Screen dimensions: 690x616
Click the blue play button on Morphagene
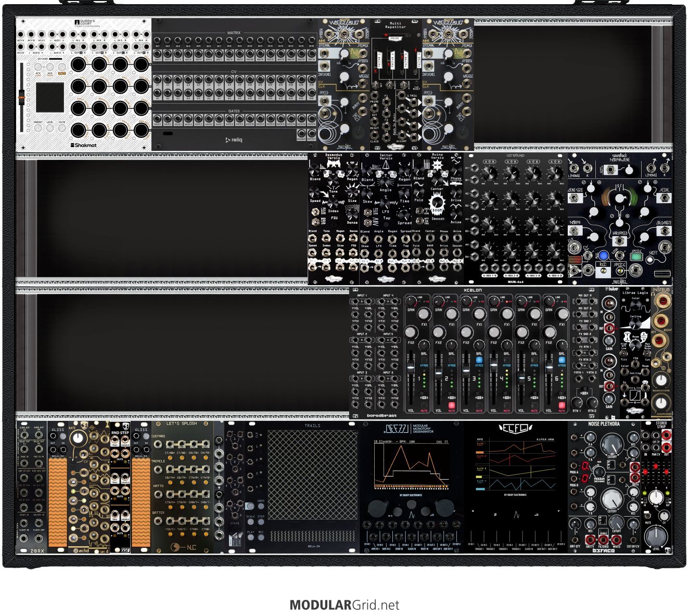pos(603,256)
